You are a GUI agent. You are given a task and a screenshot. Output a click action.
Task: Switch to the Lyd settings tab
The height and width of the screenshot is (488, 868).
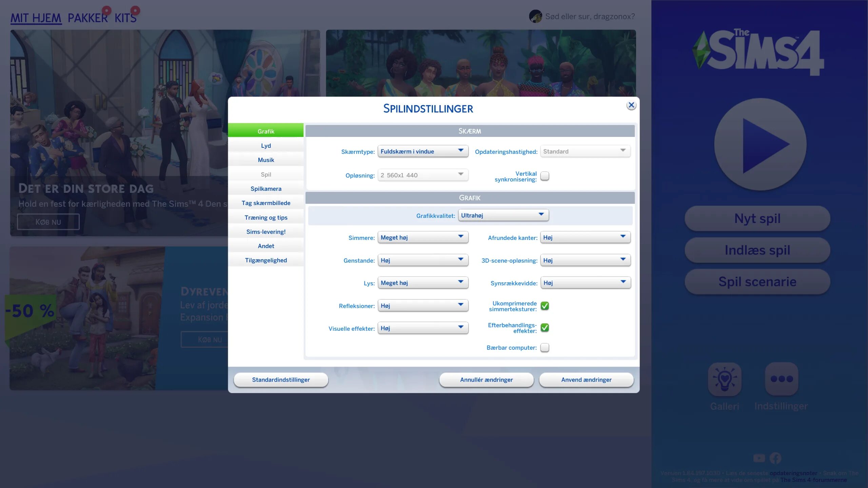(266, 146)
